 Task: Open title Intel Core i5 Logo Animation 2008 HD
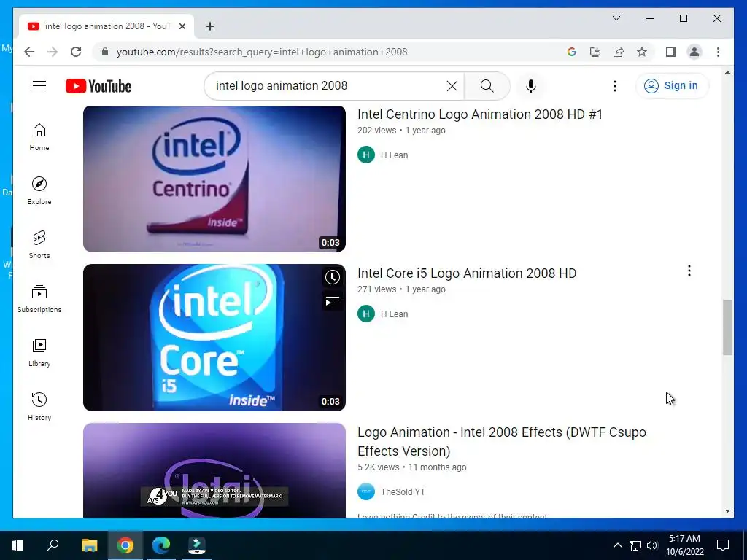pyautogui.click(x=467, y=273)
